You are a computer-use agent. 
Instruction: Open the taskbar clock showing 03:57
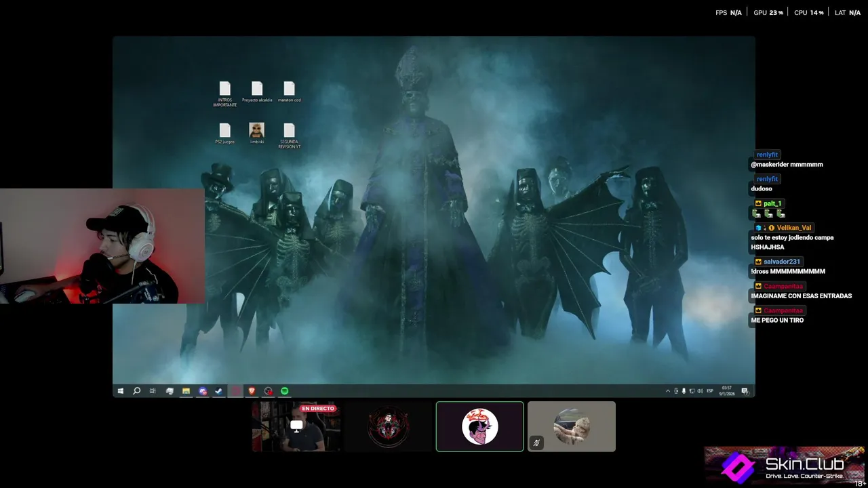[x=727, y=391]
